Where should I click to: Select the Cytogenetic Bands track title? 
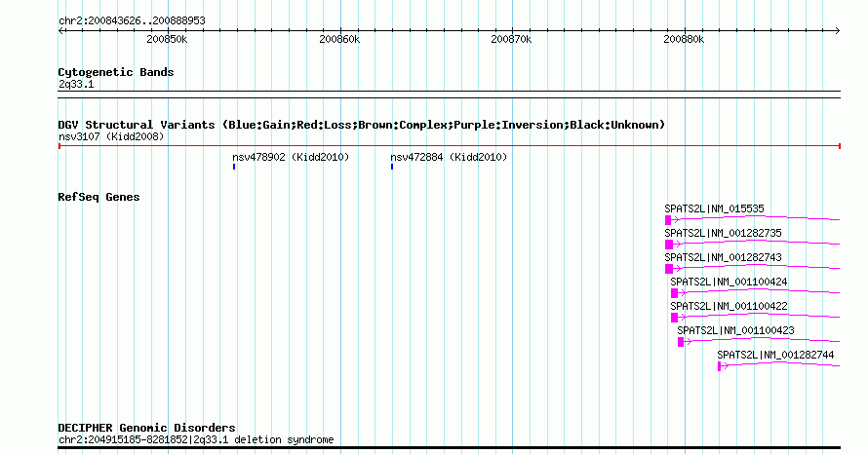pos(116,72)
